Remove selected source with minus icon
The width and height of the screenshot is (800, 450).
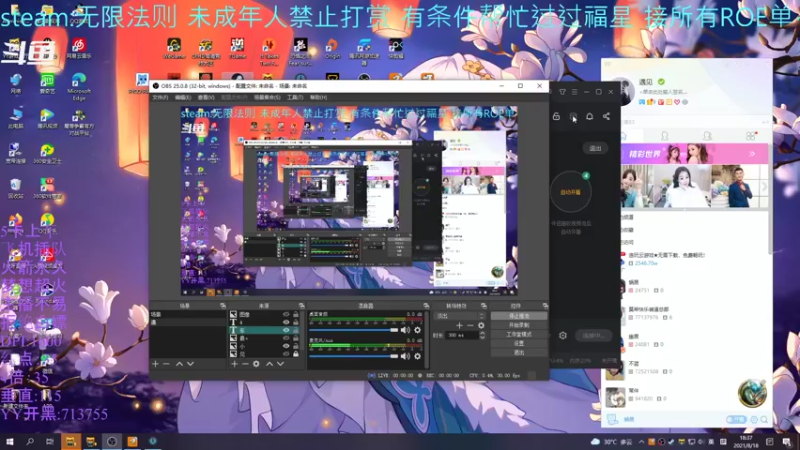click(x=245, y=364)
